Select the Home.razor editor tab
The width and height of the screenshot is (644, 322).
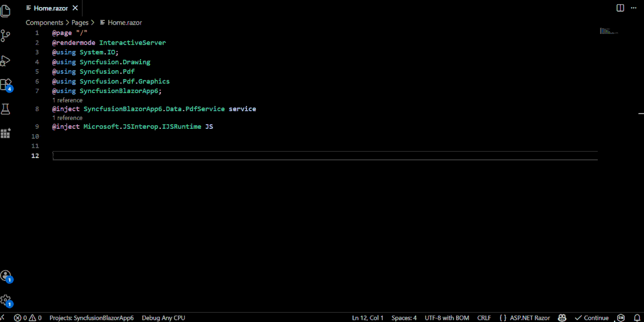51,8
